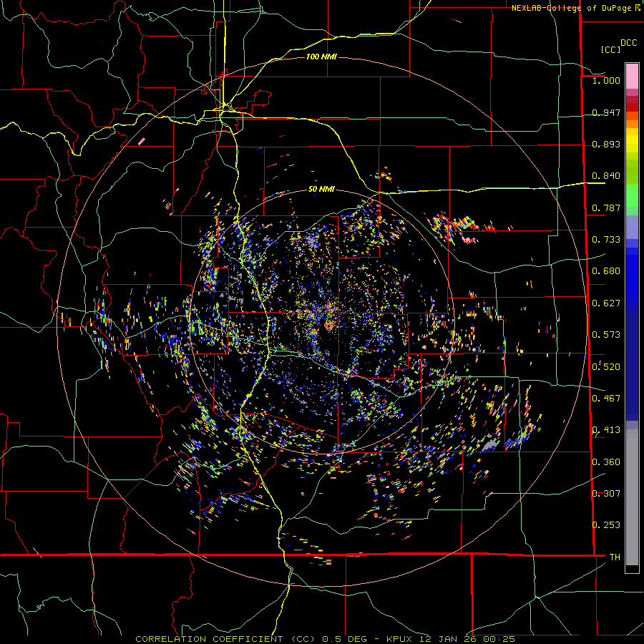Pick the lavender swatch on the color scale

632,227
